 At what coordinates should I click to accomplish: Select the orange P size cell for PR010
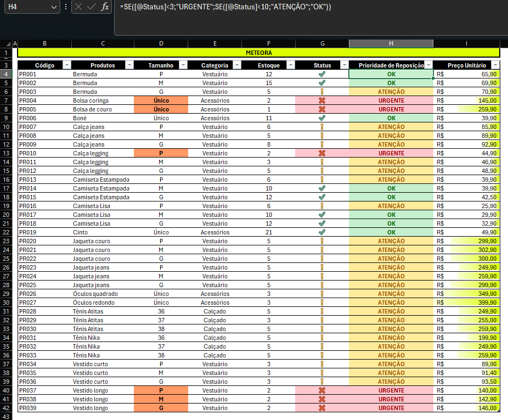click(161, 153)
